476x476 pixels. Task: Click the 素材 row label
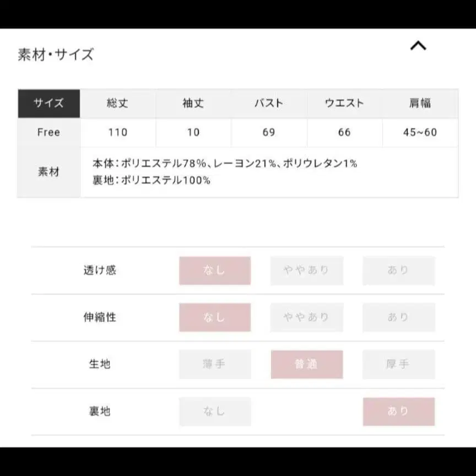(48, 171)
